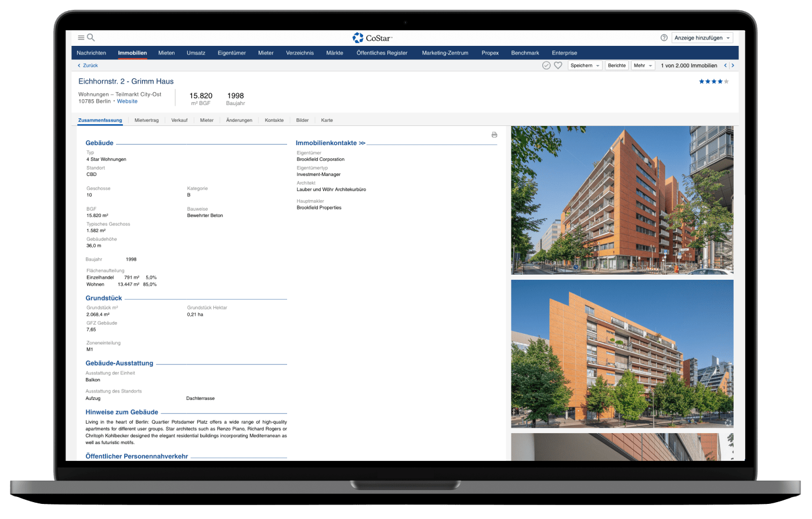812x519 pixels.
Task: Open the Website link
Action: click(127, 101)
